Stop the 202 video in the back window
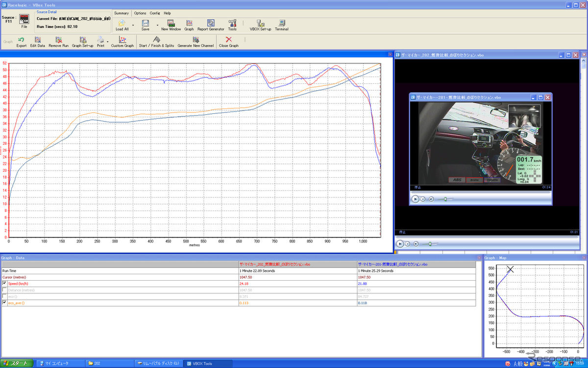 click(408, 243)
